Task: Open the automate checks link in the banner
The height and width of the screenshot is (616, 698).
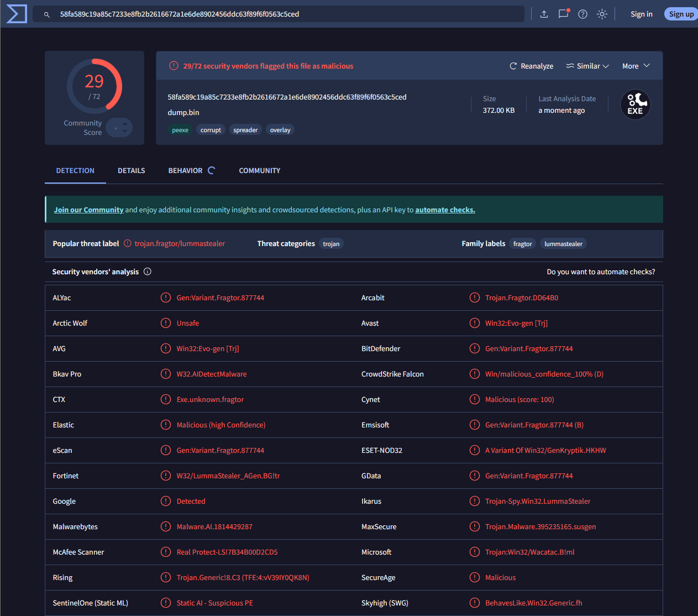Action: pos(445,210)
